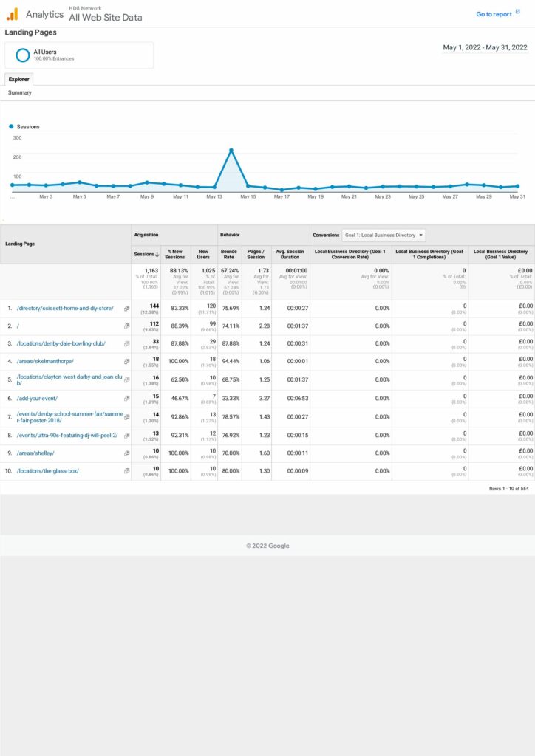Click the Google Analytics logo icon
Screen dimensions: 535x756
point(13,14)
